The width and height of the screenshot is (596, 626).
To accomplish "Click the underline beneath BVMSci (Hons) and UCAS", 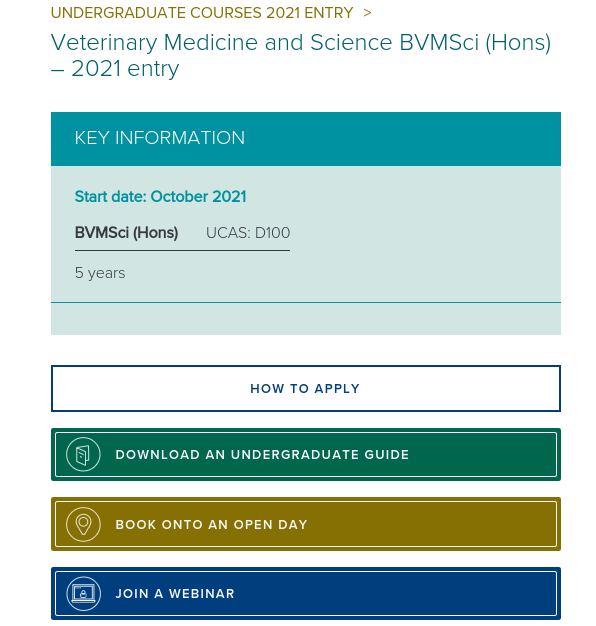I will pyautogui.click(x=182, y=251).
